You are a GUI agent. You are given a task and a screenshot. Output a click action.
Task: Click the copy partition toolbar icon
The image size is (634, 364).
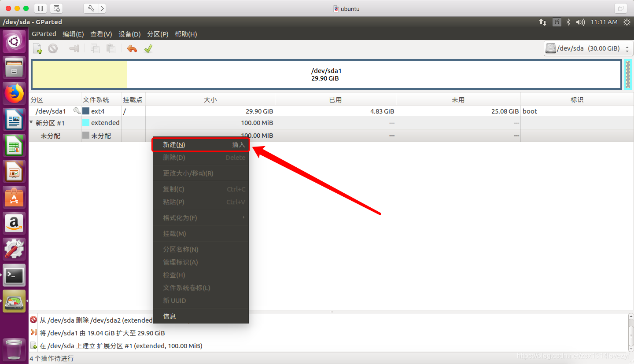click(95, 48)
